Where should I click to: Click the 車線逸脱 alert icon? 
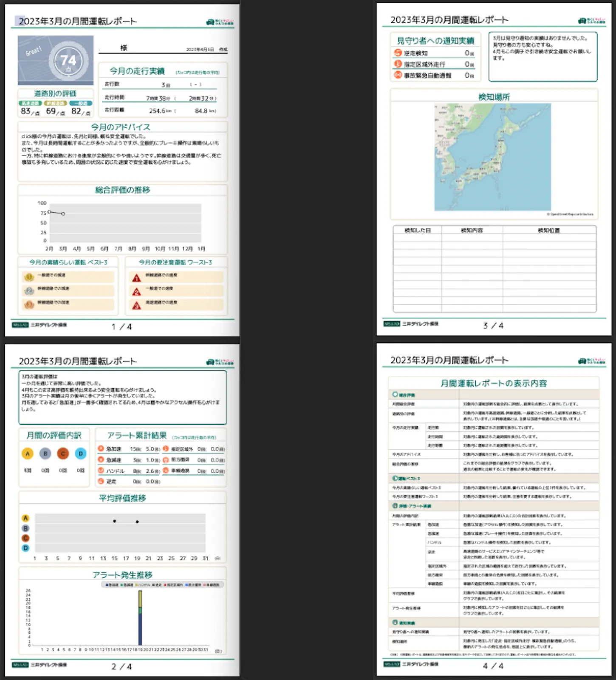pos(166,470)
